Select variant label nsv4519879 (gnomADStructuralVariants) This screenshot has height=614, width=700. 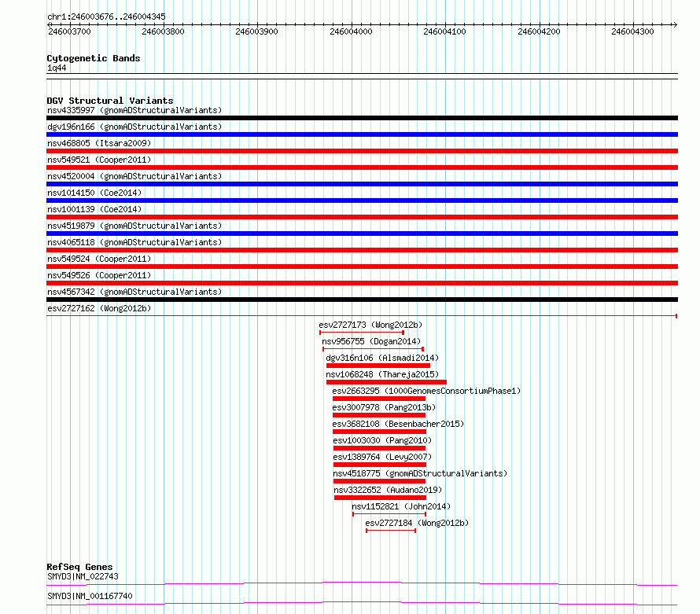point(134,226)
